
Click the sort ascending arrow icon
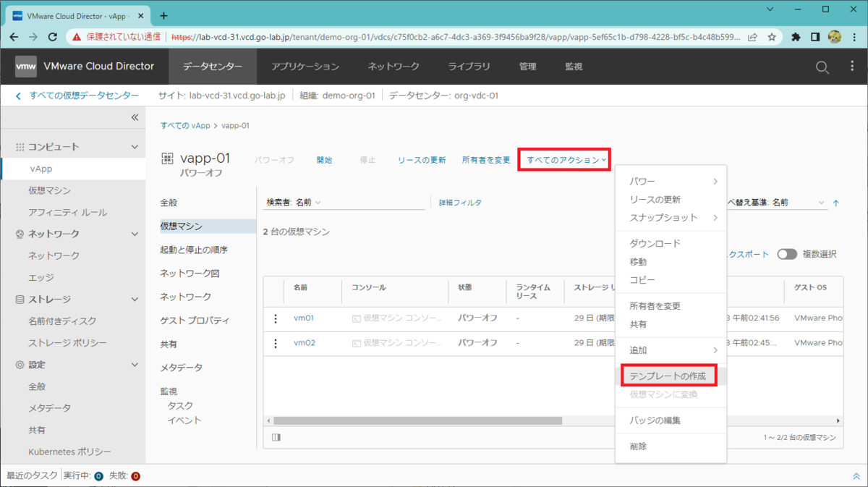[836, 203]
